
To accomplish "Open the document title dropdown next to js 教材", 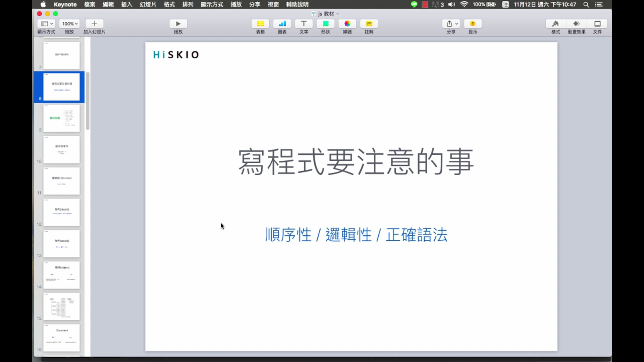I will [x=337, y=14].
